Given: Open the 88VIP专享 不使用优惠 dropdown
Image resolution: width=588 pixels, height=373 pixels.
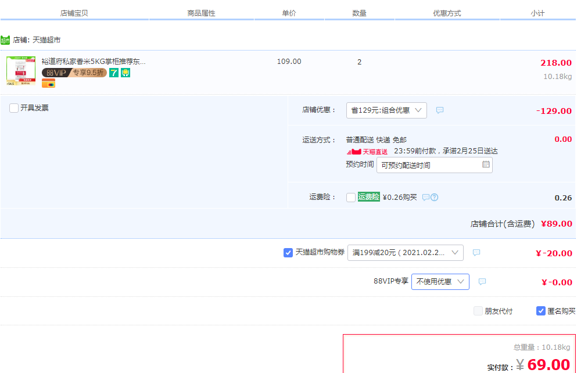Looking at the screenshot, I should pyautogui.click(x=440, y=282).
